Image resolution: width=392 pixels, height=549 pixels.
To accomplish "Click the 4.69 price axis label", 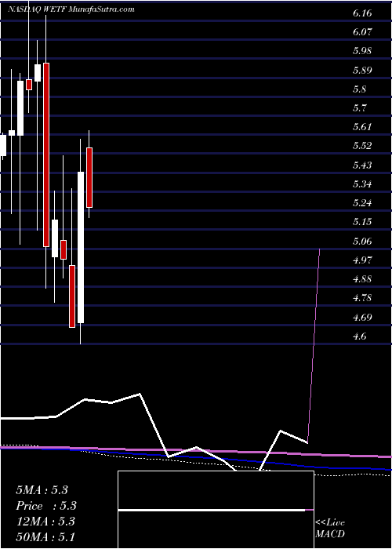I will (362, 318).
